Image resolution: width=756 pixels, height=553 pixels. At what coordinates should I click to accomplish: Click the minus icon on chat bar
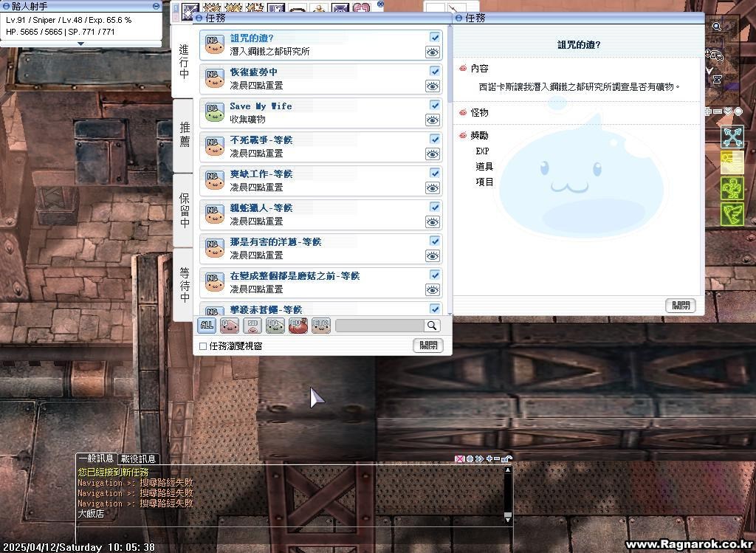[497, 458]
